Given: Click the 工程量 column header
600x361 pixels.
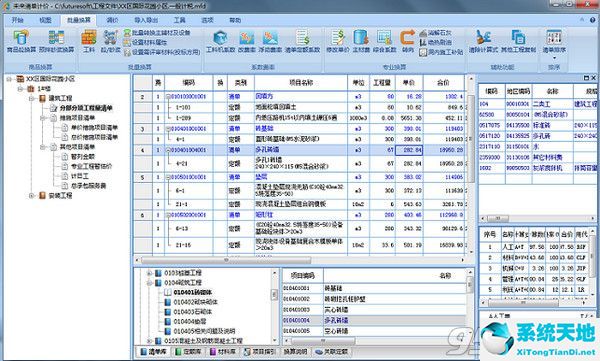Looking at the screenshot, I should pyautogui.click(x=382, y=83).
